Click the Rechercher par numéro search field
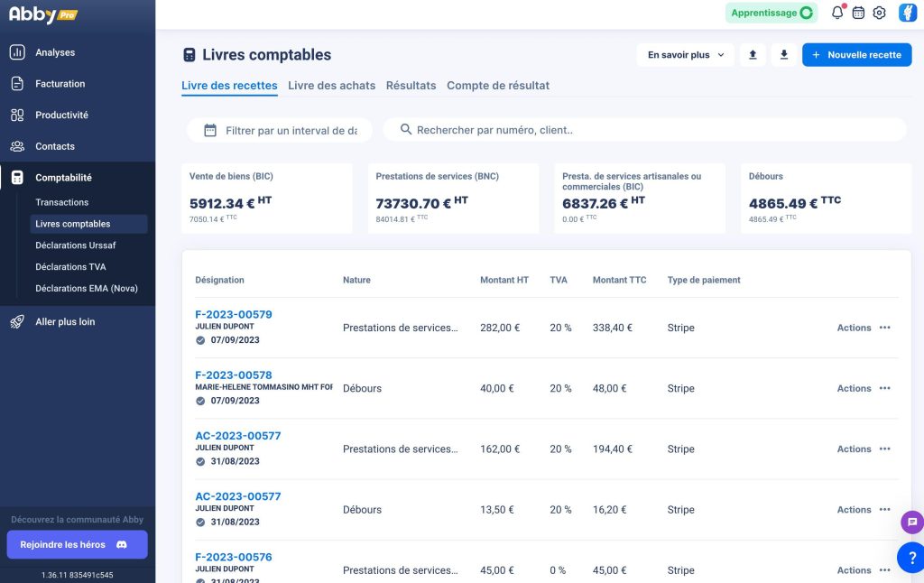Screen dimensions: 924x583 [644, 130]
